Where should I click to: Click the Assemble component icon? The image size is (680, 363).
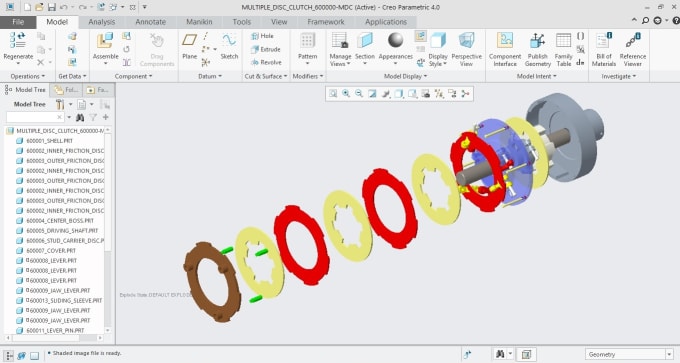(105, 41)
